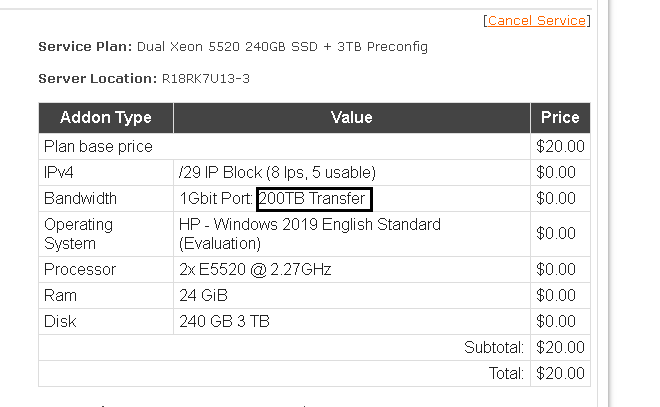Click the Cancel Service link
The width and height of the screenshot is (660, 407).
pyautogui.click(x=537, y=20)
